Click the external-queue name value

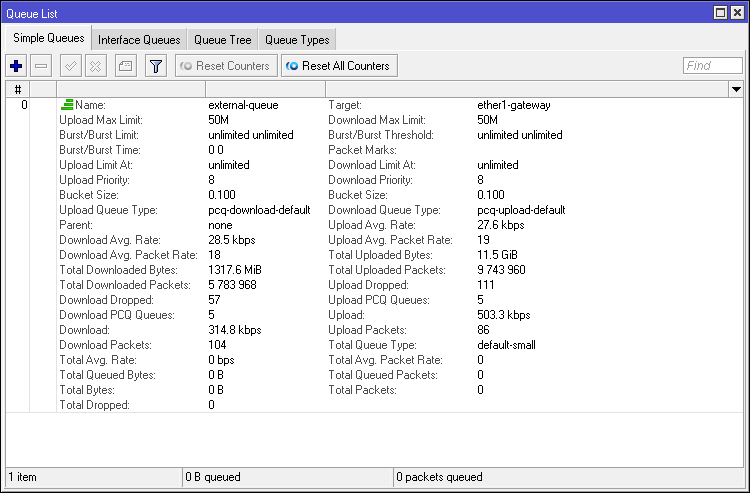(x=243, y=105)
